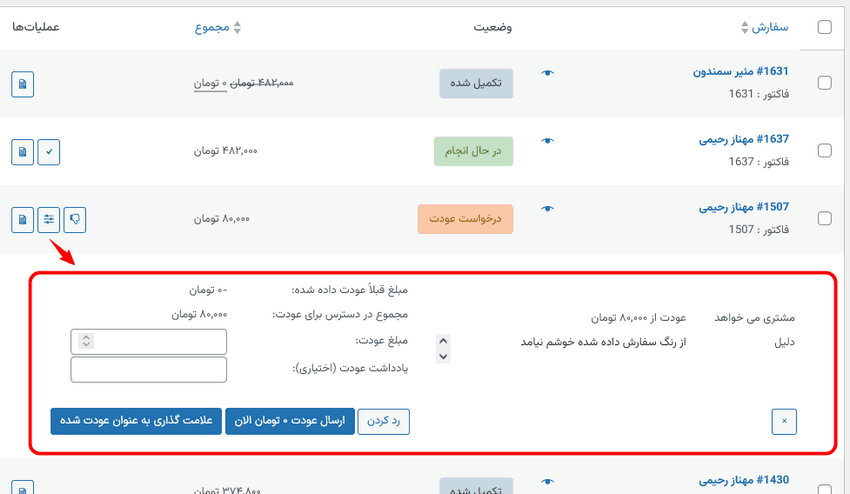This screenshot has width=850, height=494.
Task: Check the box for order 1631
Action: (825, 82)
